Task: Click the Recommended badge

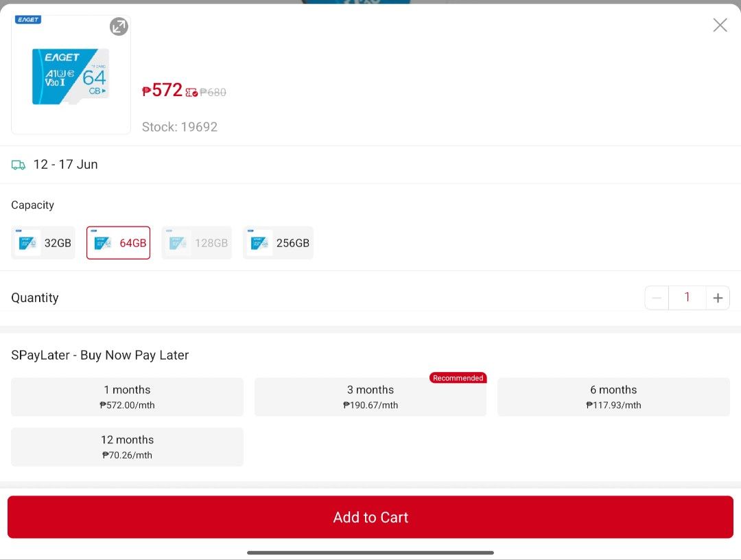Action: [458, 378]
